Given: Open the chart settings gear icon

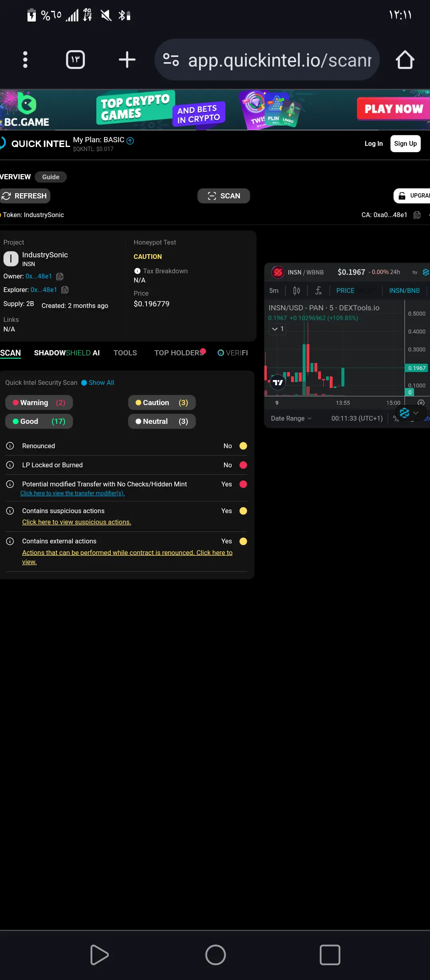Looking at the screenshot, I should (x=421, y=403).
